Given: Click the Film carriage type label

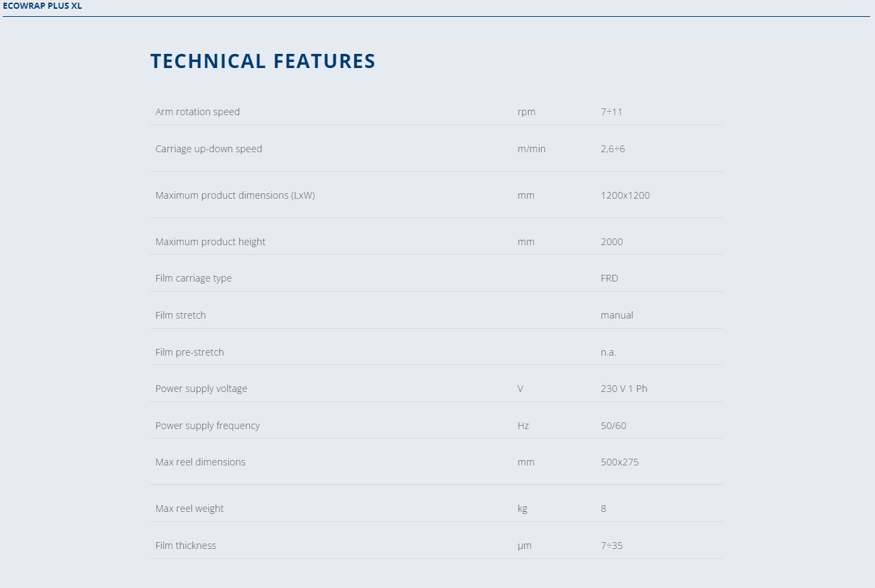Looking at the screenshot, I should pos(193,278).
